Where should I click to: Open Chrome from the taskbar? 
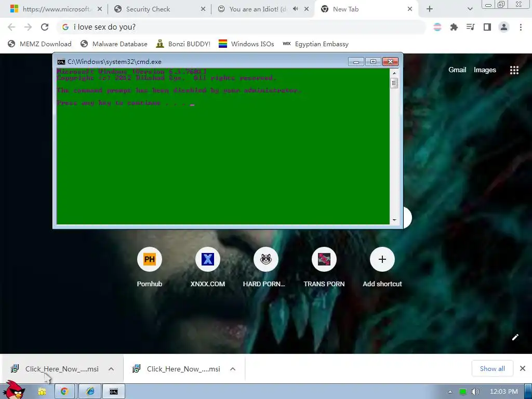coord(64,392)
